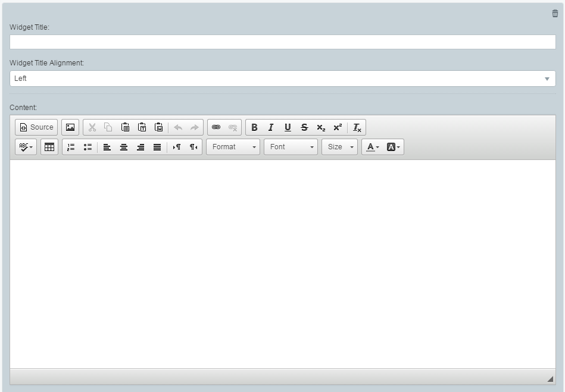Toggle Superscript formatting
The width and height of the screenshot is (565, 392).
[x=338, y=127]
